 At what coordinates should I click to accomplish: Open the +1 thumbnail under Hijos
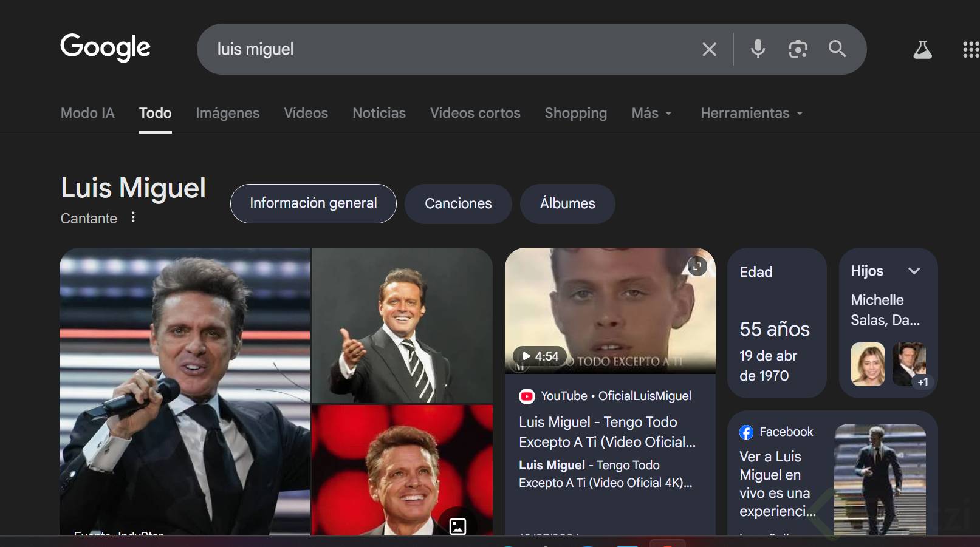click(x=910, y=364)
